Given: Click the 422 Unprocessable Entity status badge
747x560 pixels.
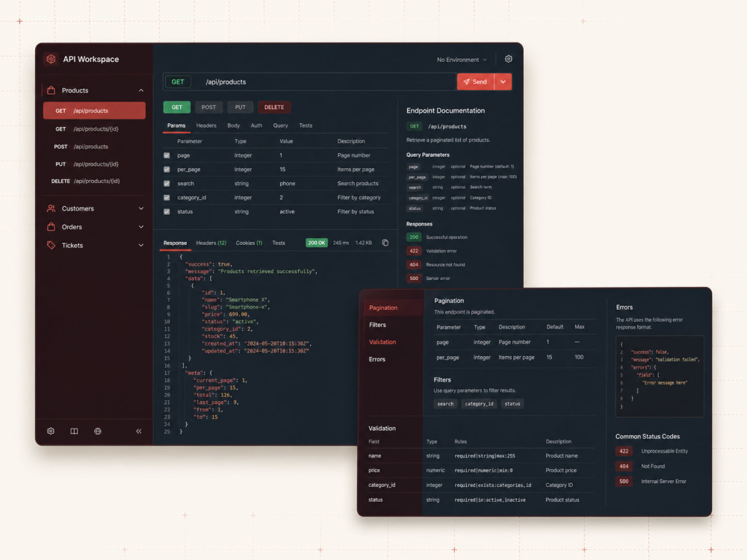Looking at the screenshot, I should coord(624,451).
